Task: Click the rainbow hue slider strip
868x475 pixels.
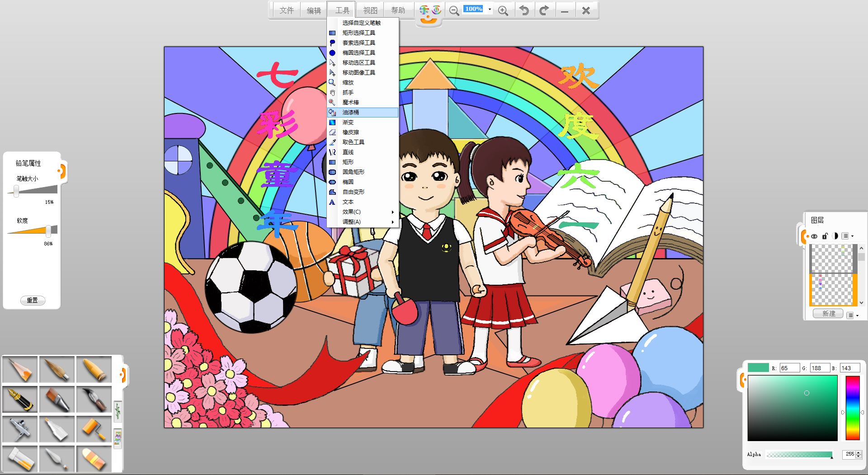Action: [x=852, y=408]
